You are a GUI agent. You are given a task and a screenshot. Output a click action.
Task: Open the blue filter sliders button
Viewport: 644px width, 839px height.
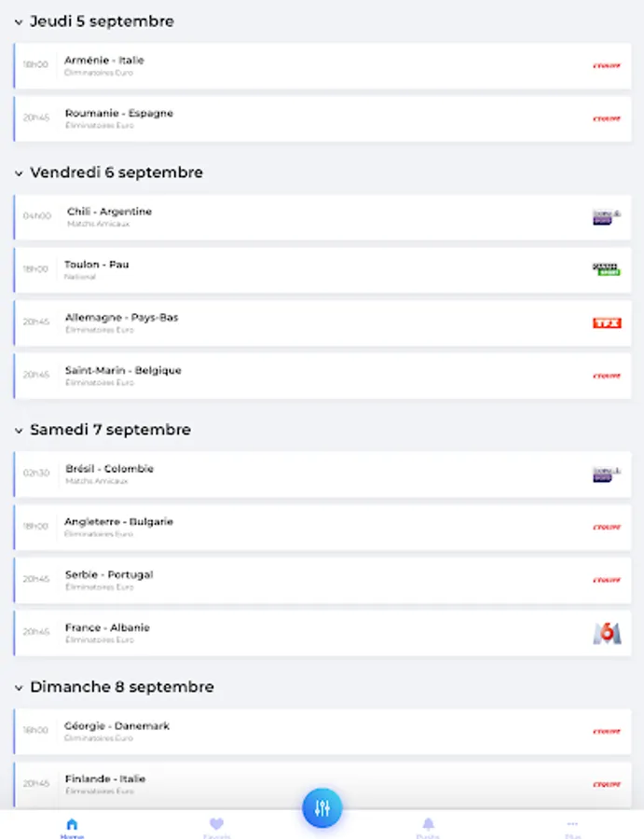pos(322,808)
